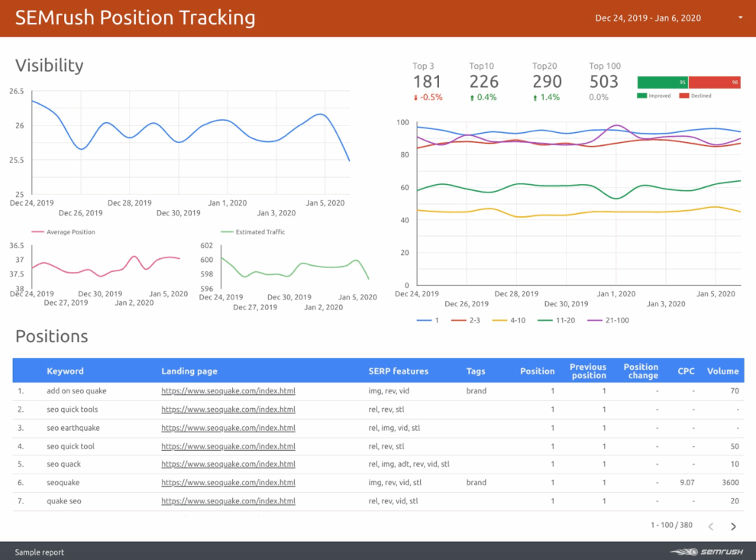Toggle the blue '1' series legend
756x560 pixels.
click(428, 320)
